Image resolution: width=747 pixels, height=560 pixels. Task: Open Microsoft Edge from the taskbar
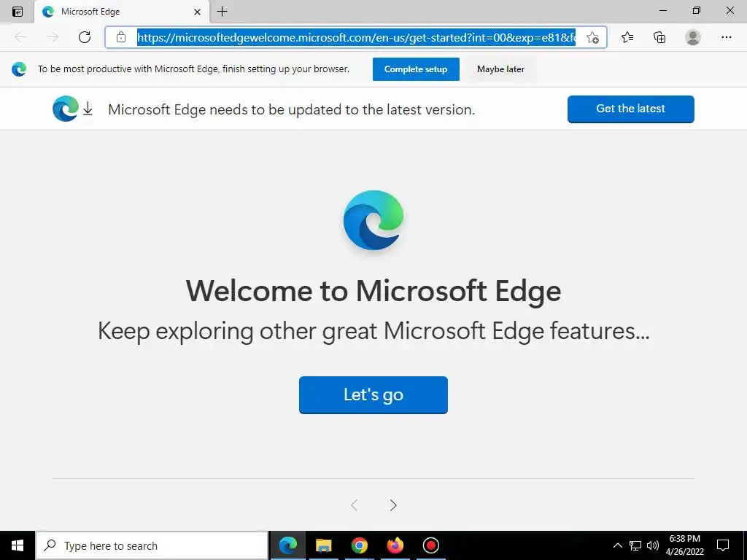[x=287, y=545]
